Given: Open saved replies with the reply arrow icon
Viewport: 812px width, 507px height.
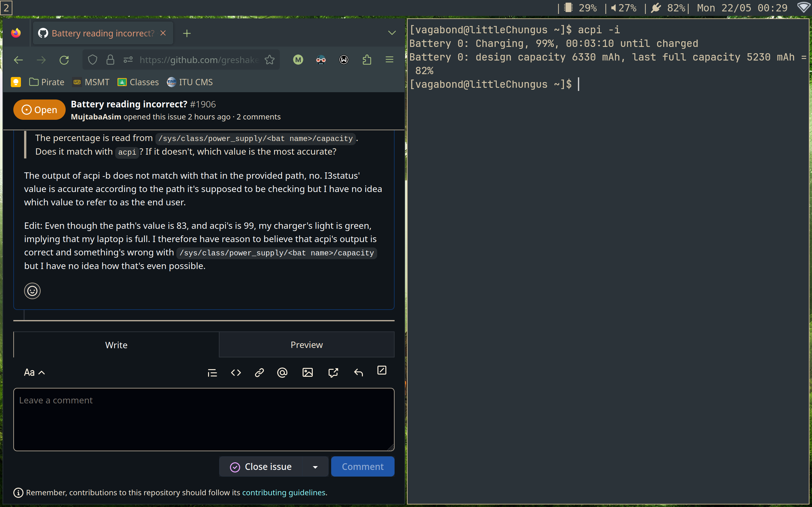Looking at the screenshot, I should click(358, 373).
